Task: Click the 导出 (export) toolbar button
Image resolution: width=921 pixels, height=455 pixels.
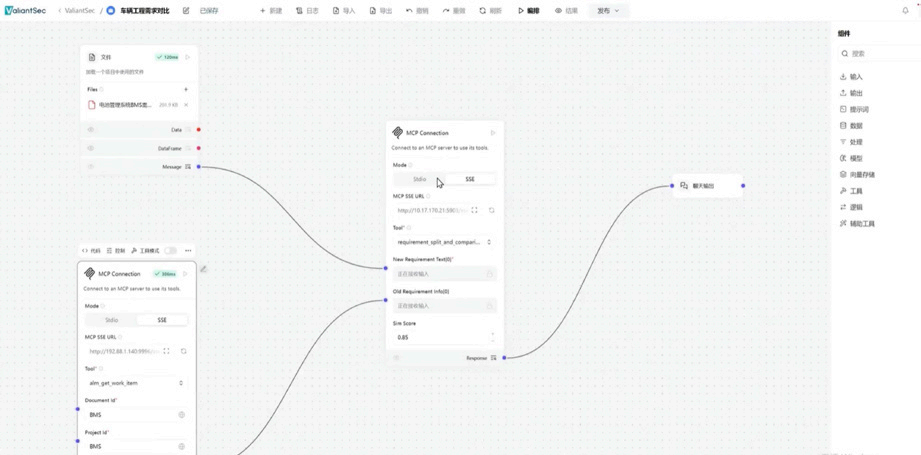Action: (381, 11)
